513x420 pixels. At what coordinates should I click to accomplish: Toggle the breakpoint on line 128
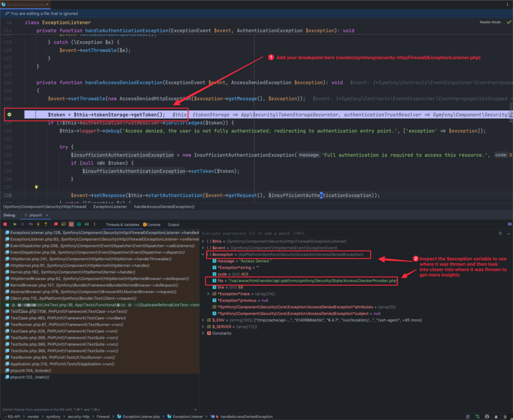[10, 115]
